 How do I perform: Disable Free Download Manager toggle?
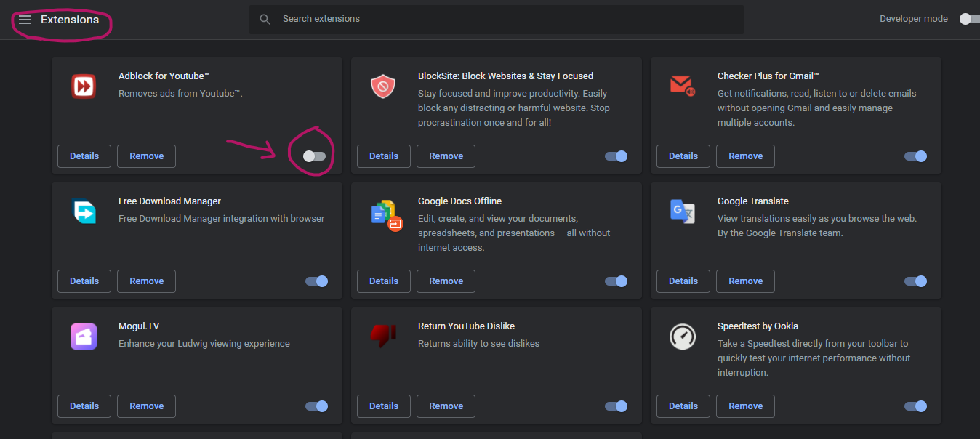[316, 281]
